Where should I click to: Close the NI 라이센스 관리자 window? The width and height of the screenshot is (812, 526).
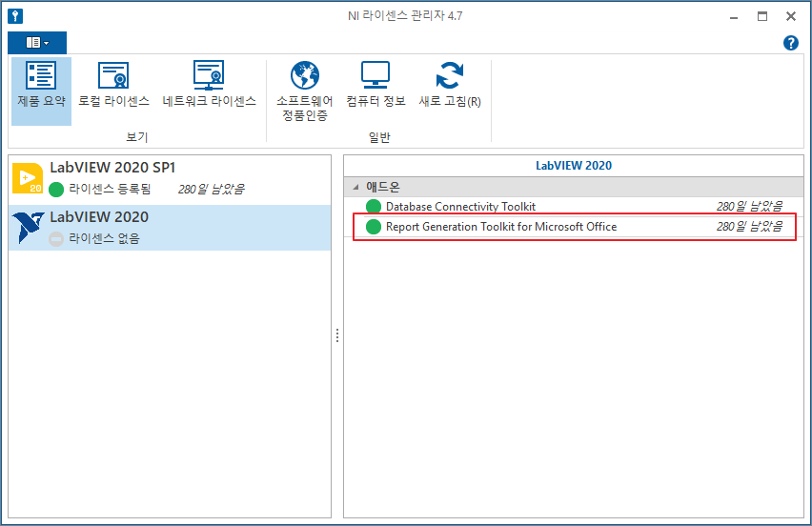point(791,16)
